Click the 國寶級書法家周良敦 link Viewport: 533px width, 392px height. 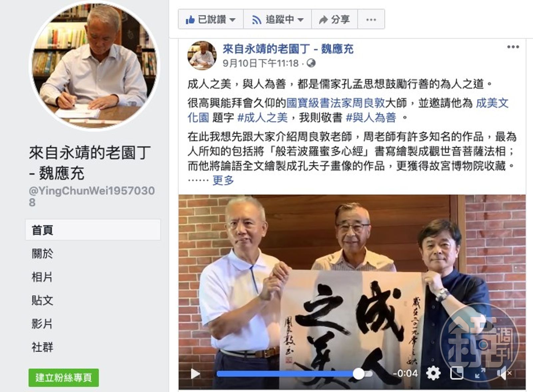pyautogui.click(x=336, y=103)
